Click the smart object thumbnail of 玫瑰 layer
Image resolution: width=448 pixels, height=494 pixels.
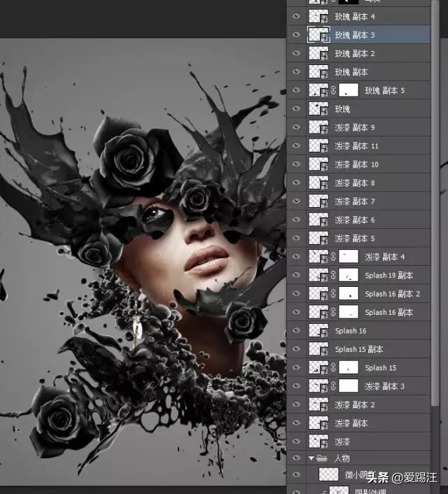click(x=318, y=108)
